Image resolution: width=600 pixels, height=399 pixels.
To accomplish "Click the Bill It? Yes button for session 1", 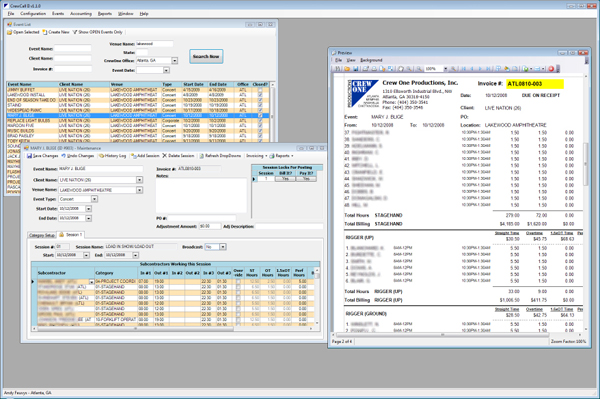I will tap(285, 179).
